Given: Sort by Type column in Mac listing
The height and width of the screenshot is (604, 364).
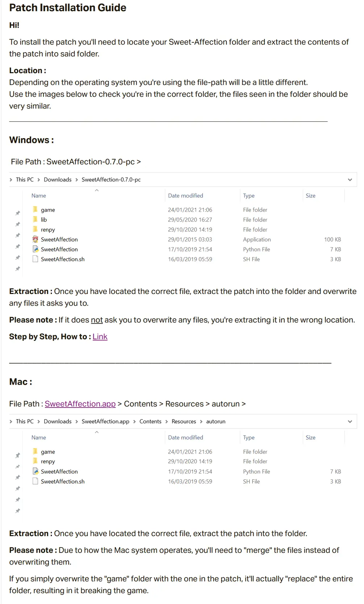Looking at the screenshot, I should tap(249, 438).
